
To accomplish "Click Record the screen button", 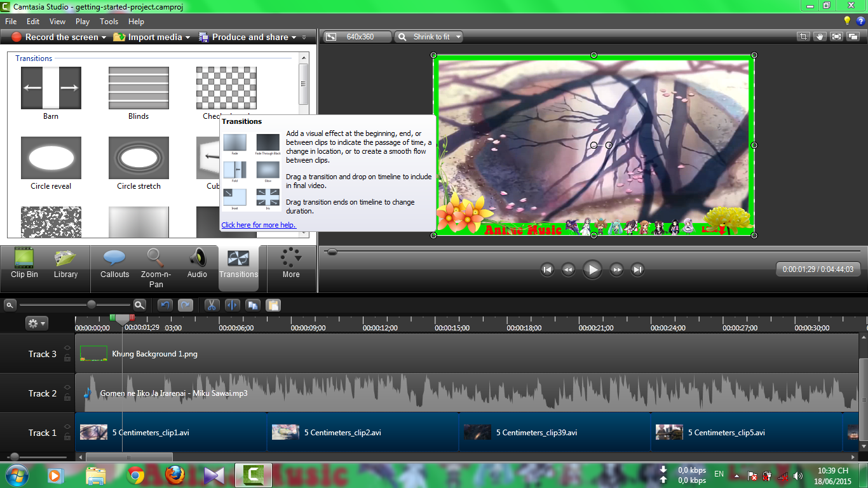I will (x=55, y=37).
